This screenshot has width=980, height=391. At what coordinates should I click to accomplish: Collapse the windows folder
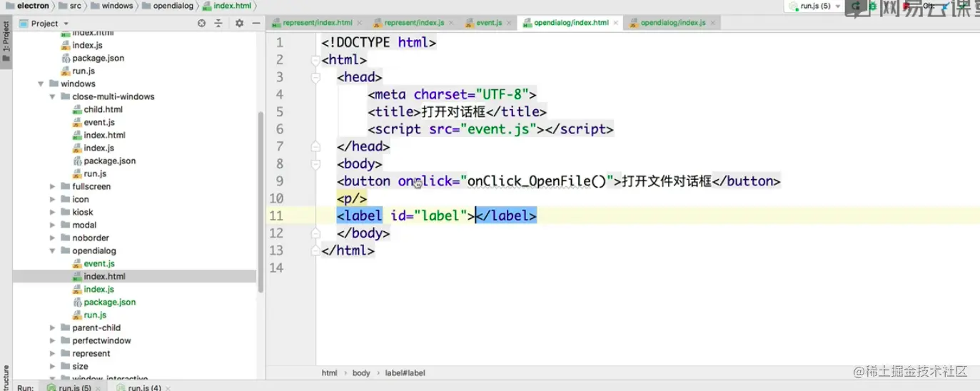[41, 83]
